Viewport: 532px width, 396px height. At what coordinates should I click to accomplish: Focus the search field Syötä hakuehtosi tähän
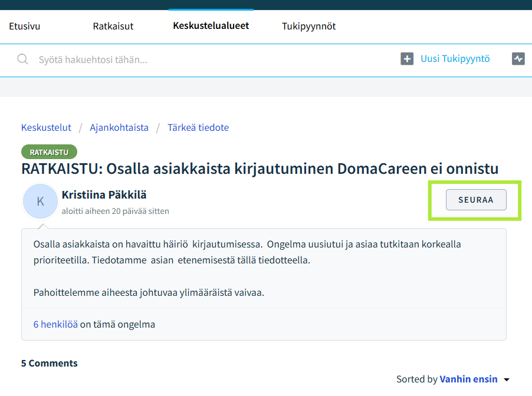coord(93,60)
